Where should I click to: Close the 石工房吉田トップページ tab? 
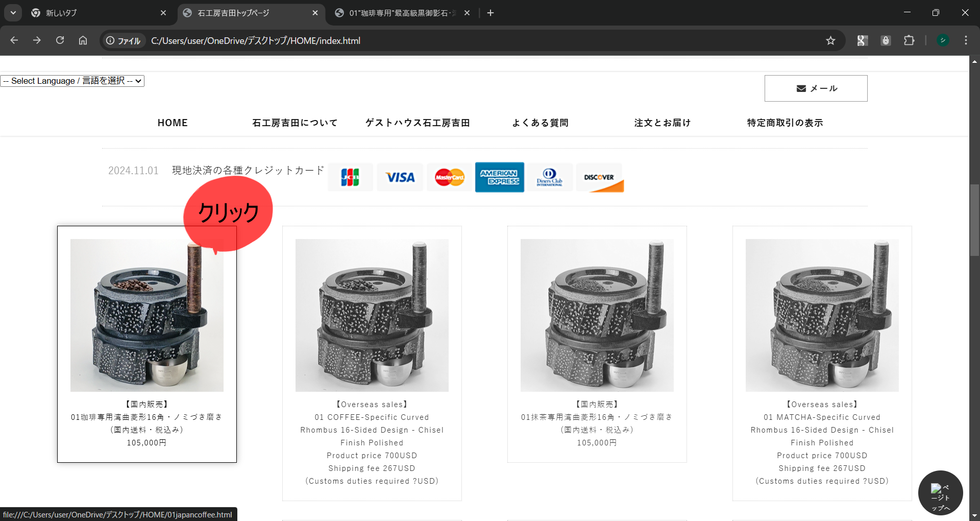(x=315, y=13)
